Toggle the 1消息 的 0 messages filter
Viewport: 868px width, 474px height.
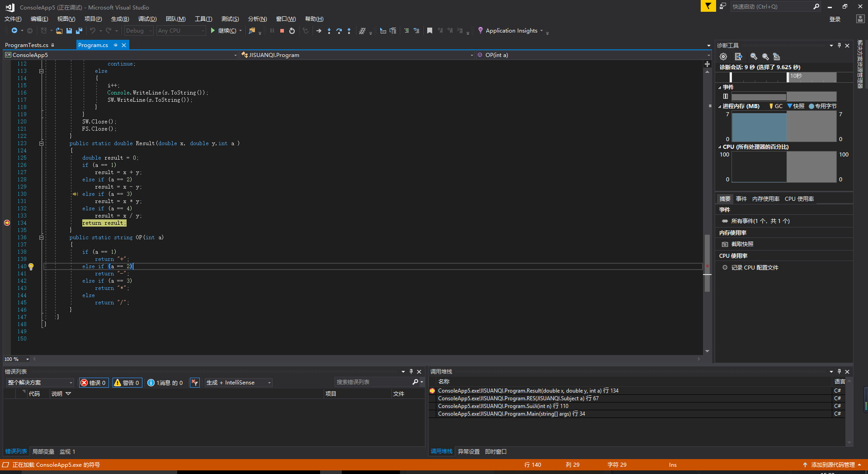165,383
